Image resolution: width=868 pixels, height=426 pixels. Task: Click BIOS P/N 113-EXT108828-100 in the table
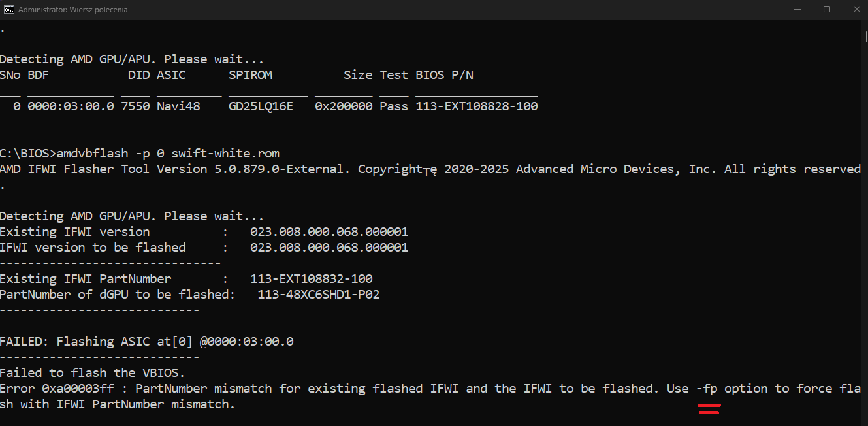tap(477, 106)
